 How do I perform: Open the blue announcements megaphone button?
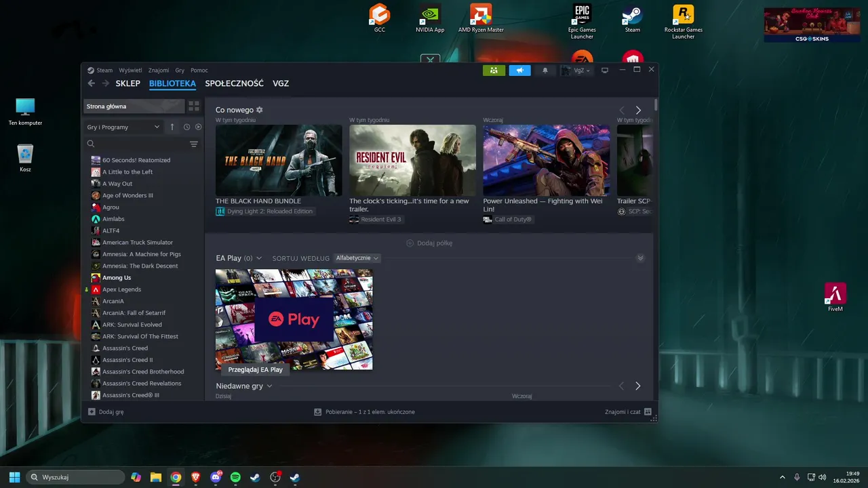coord(520,70)
